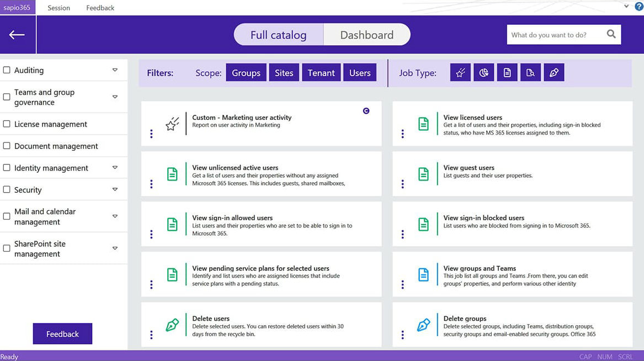Image resolution: width=644 pixels, height=361 pixels.
Task: Select the document Job Type filter icon
Action: pyautogui.click(x=507, y=73)
